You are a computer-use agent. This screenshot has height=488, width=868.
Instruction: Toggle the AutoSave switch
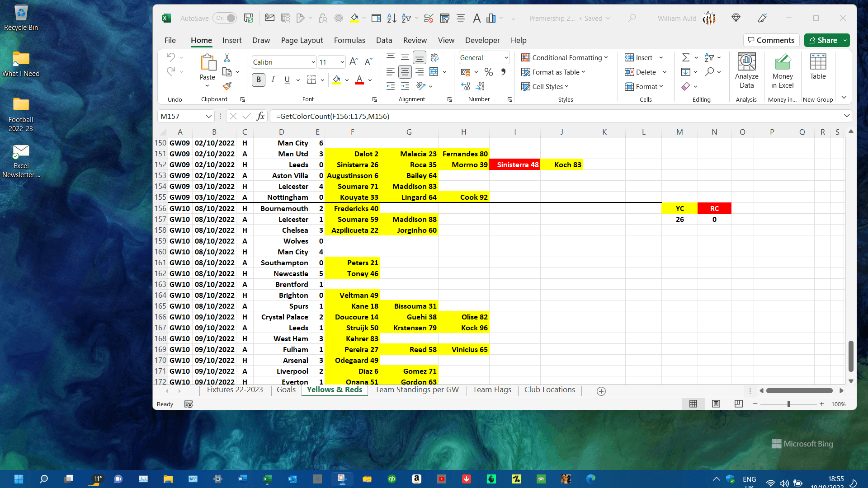[x=225, y=18]
